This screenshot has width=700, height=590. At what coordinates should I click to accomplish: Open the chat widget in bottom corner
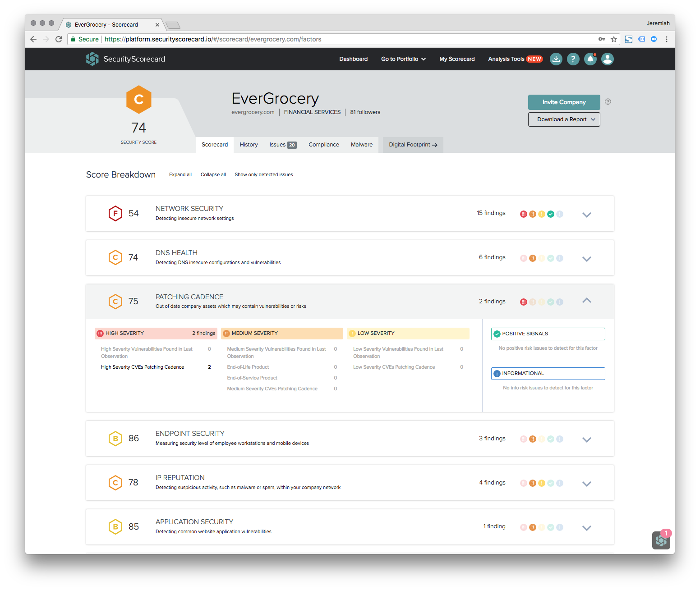[x=661, y=540]
